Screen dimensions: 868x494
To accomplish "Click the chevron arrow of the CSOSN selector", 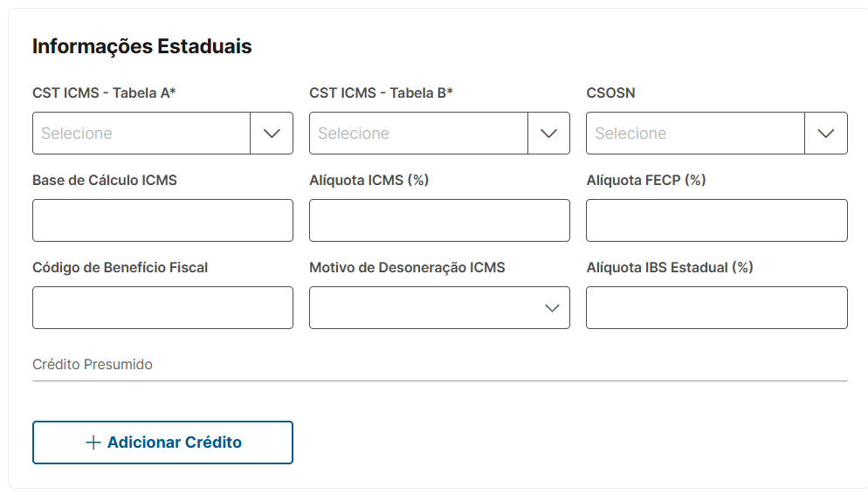I will (x=825, y=134).
